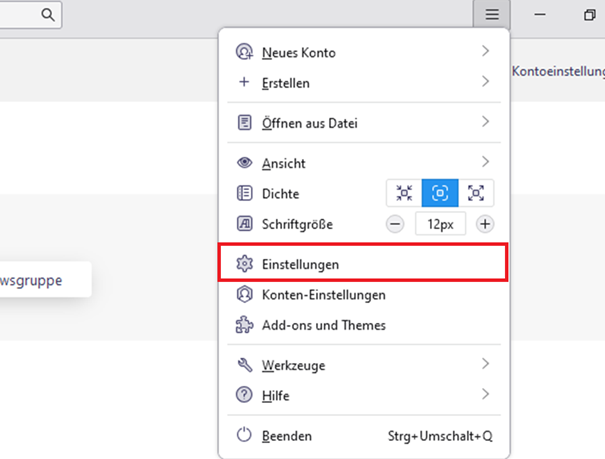The image size is (605, 459).
Task: Click the Hilfe question mark icon
Action: coord(244,396)
